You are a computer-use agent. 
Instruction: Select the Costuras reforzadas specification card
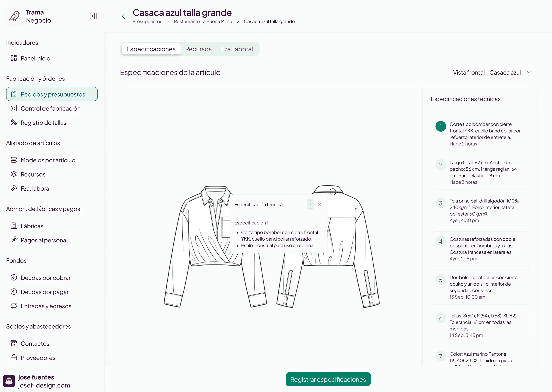[x=480, y=249]
